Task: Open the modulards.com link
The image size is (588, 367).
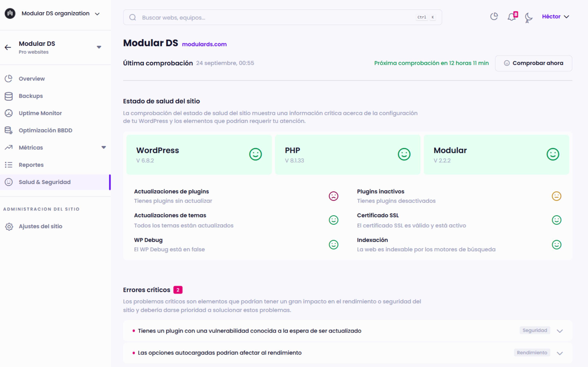Action: [204, 44]
